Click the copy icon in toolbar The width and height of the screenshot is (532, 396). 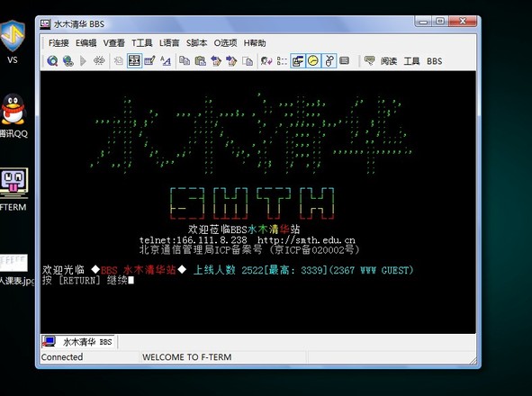[185, 61]
